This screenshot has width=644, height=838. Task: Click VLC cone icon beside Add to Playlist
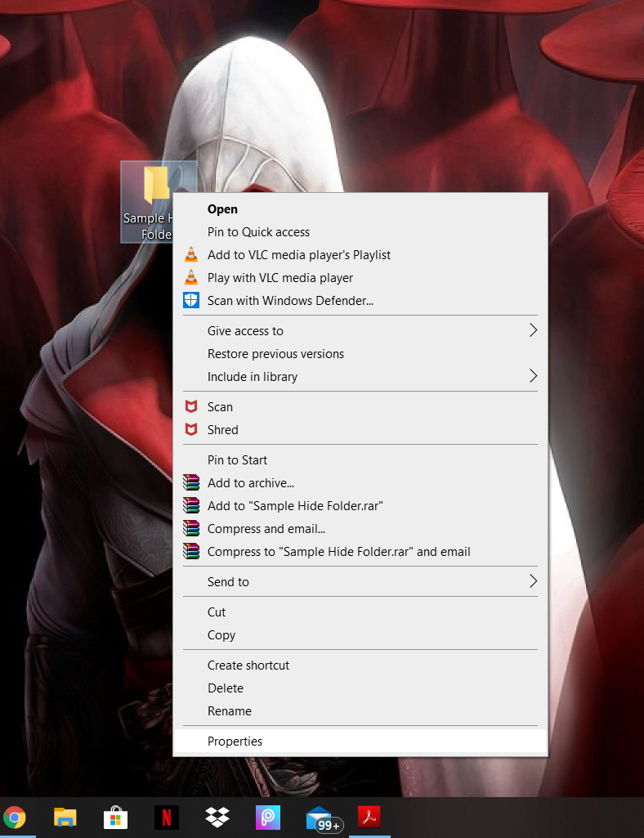pyautogui.click(x=190, y=255)
